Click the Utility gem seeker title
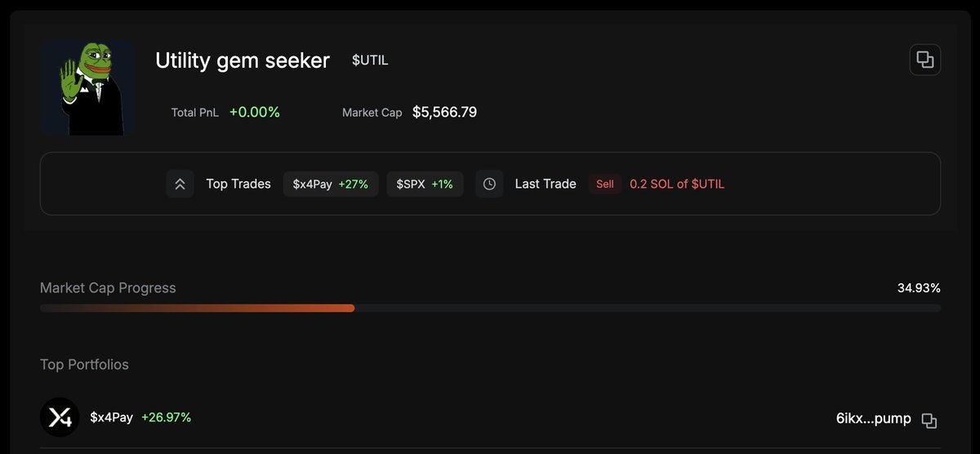 click(243, 60)
